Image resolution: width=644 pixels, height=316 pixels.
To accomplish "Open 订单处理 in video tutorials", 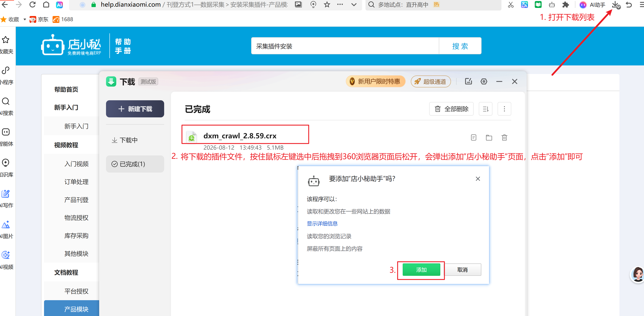I will pyautogui.click(x=76, y=182).
